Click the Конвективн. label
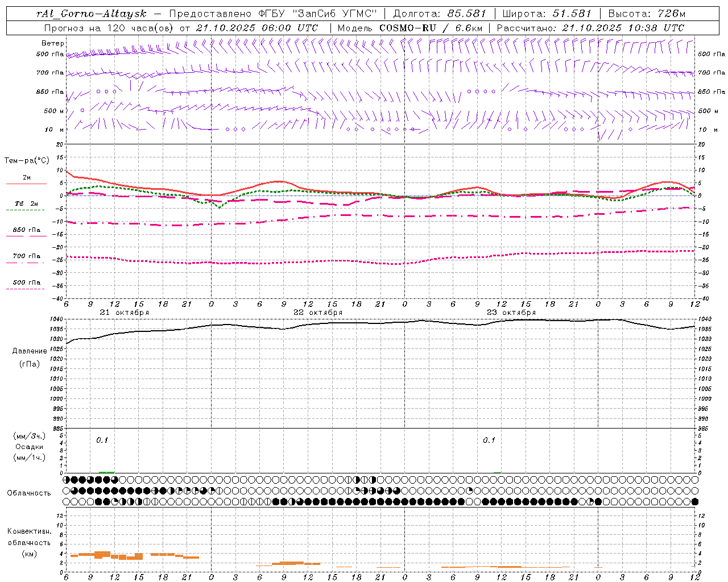728x582 pixels. point(30,531)
